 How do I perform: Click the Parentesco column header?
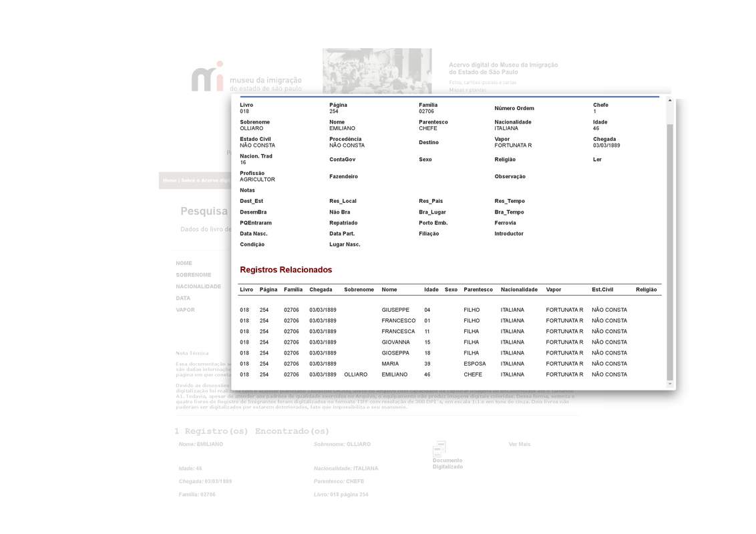(478, 290)
